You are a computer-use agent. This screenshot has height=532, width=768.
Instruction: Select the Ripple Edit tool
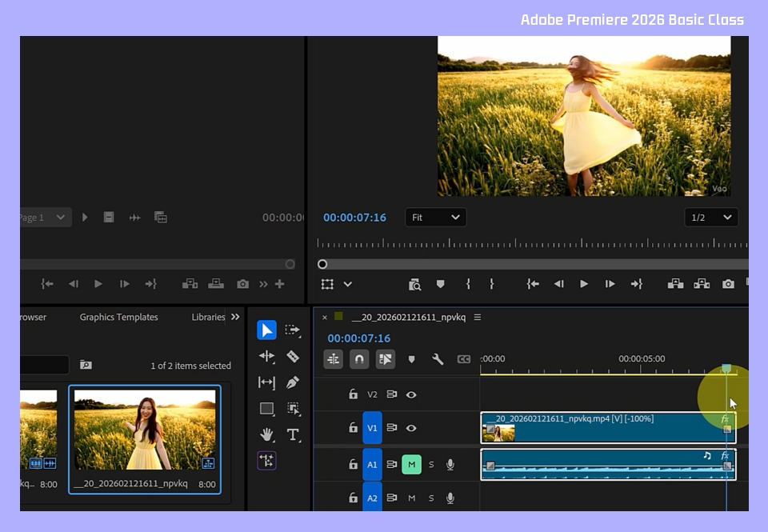tap(266, 356)
